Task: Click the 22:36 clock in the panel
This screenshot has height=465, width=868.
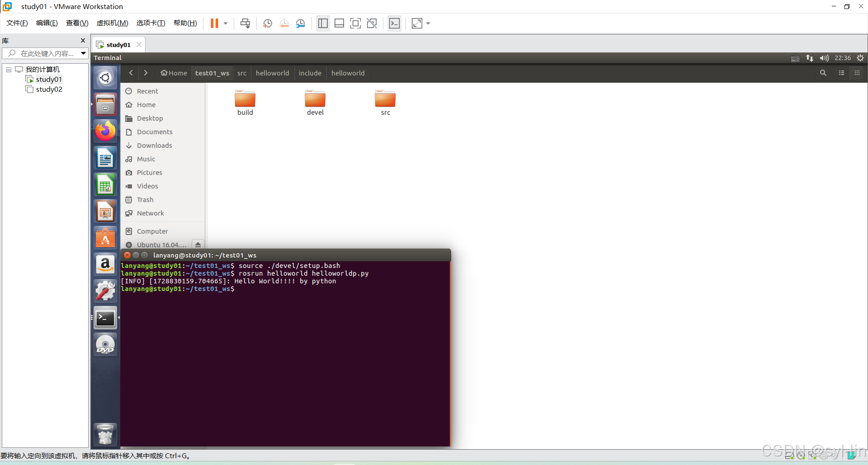Action: tap(843, 58)
